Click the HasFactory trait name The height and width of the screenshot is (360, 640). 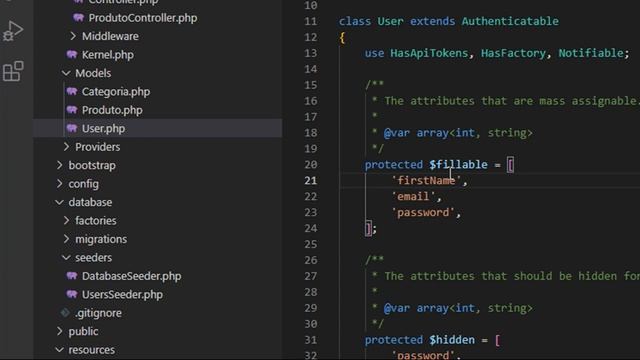(x=513, y=53)
